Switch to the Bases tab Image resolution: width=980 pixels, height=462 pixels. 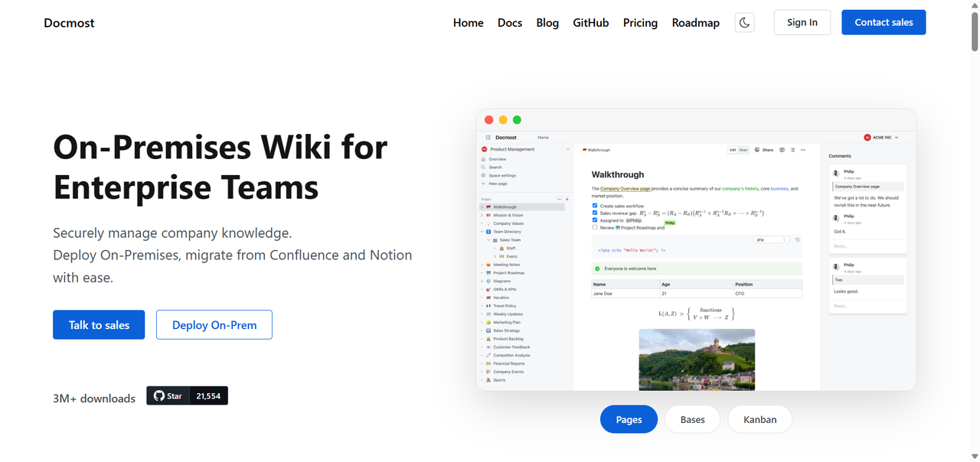pos(692,419)
